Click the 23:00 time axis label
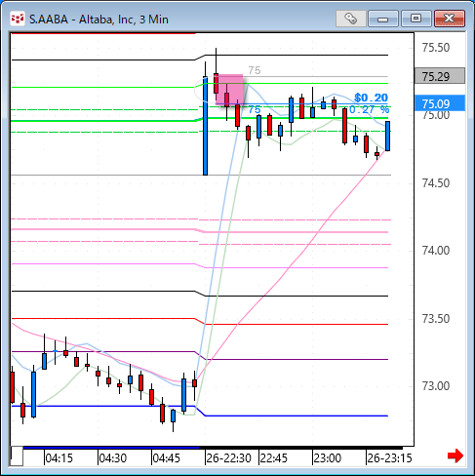 327,458
